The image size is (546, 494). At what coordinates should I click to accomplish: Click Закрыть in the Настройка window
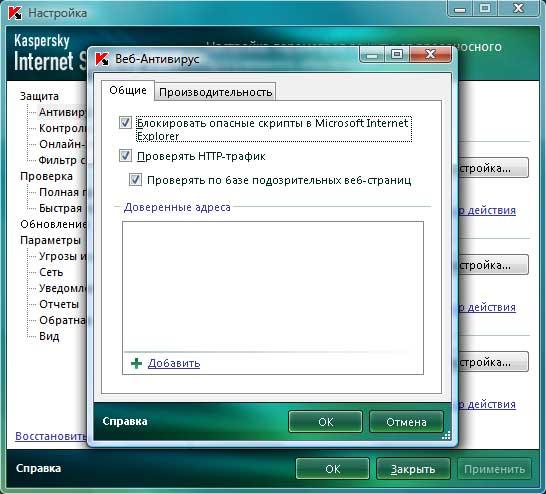click(413, 469)
